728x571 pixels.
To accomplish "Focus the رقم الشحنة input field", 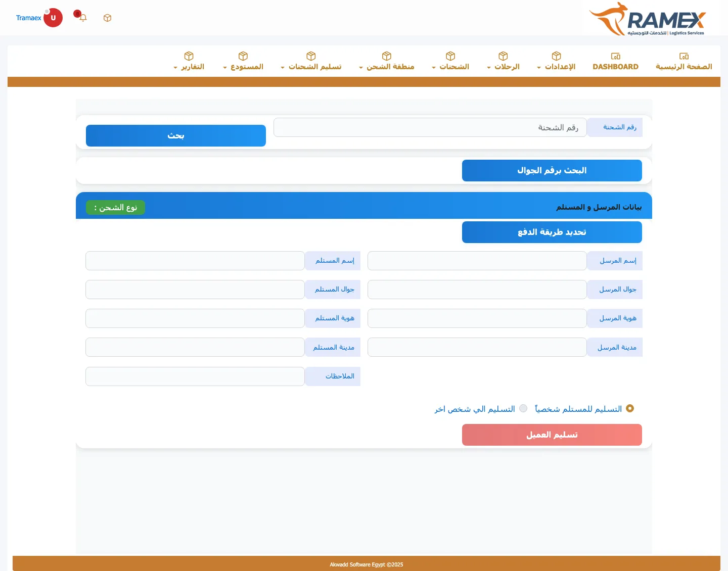I will coord(430,127).
